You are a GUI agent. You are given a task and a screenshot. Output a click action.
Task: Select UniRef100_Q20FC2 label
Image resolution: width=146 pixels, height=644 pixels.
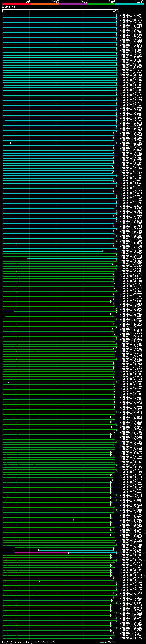[x=131, y=249]
